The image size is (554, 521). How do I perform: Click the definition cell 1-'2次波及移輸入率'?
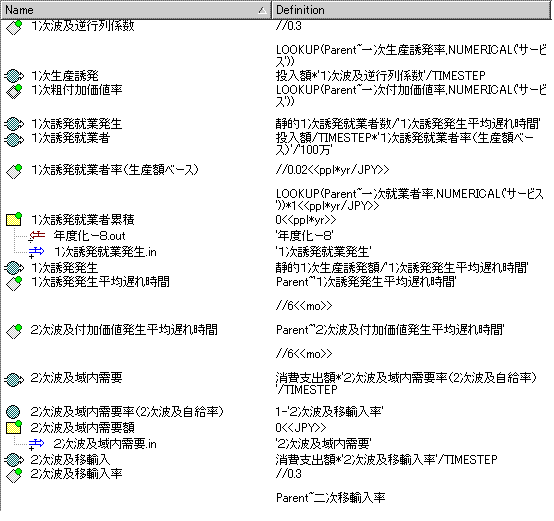coord(329,412)
